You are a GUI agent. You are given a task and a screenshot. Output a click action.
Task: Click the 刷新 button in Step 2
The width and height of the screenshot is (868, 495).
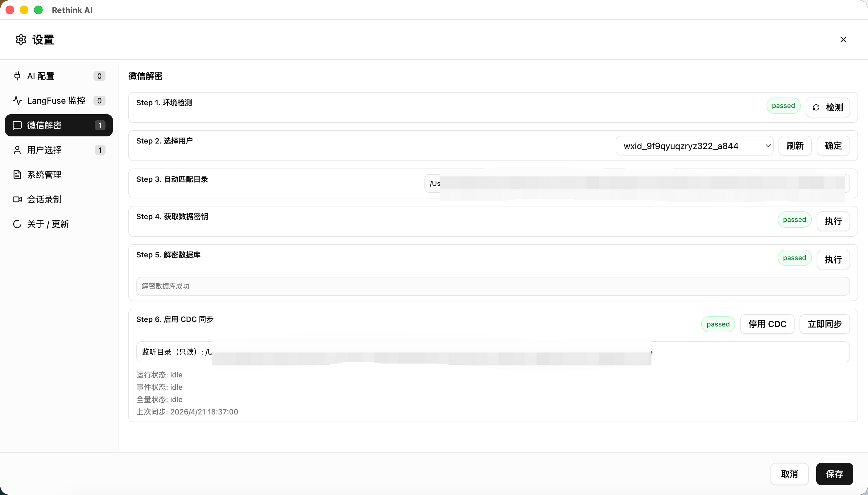point(795,146)
